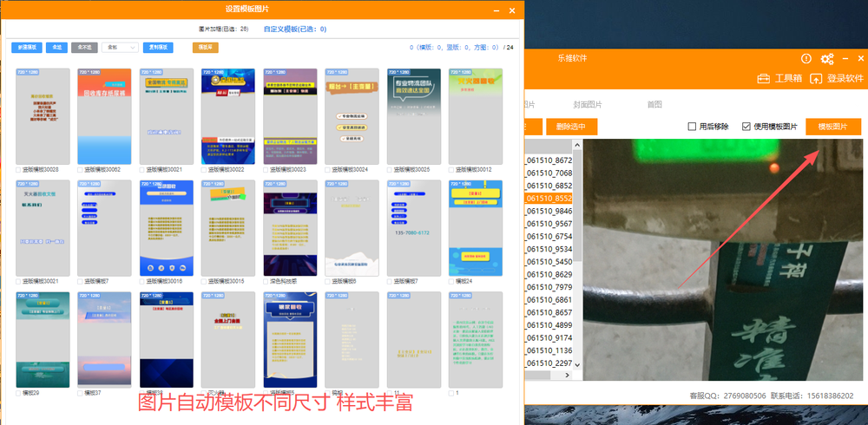
Task: Click the file list horizontal scroll-right arrow
Action: tap(567, 376)
